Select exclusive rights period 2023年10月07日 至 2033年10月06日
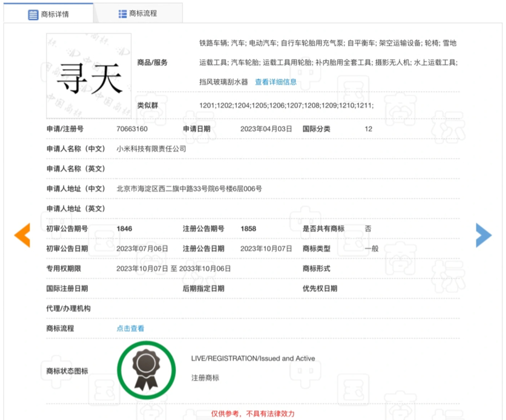 [173, 269]
